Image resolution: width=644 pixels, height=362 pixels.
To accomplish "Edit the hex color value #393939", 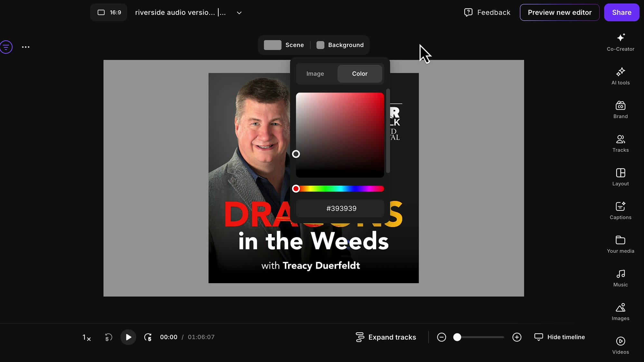I will tap(340, 208).
